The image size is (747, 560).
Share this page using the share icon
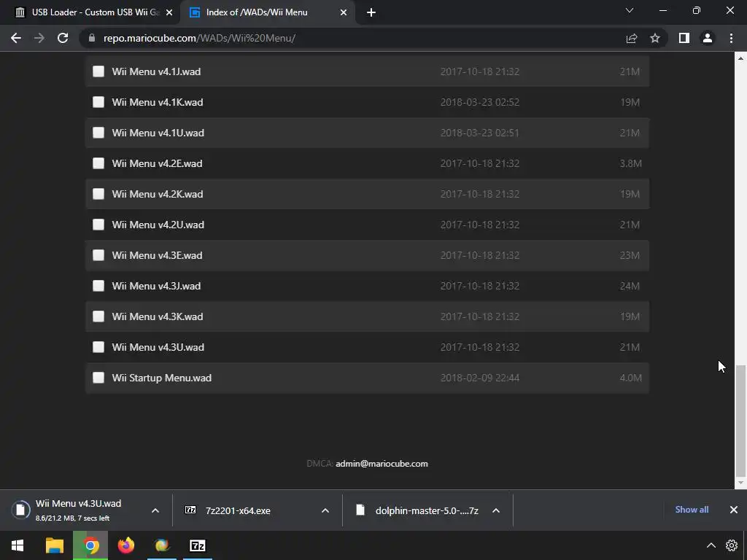[632, 38]
